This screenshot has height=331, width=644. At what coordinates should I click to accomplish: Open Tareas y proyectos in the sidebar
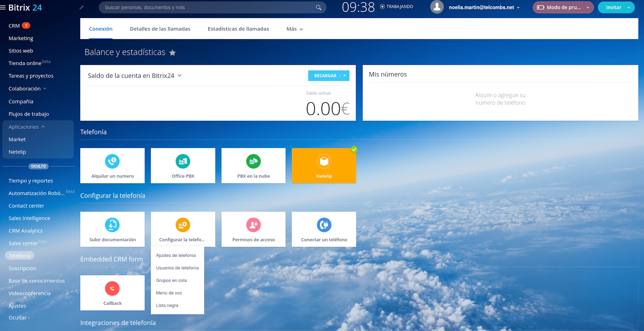click(x=31, y=76)
